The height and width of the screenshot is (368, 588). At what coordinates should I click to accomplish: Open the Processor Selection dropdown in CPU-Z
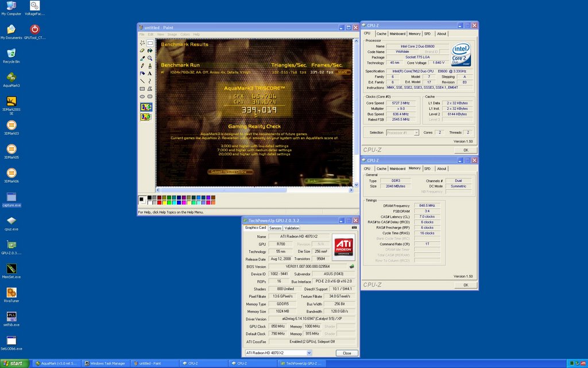[416, 133]
